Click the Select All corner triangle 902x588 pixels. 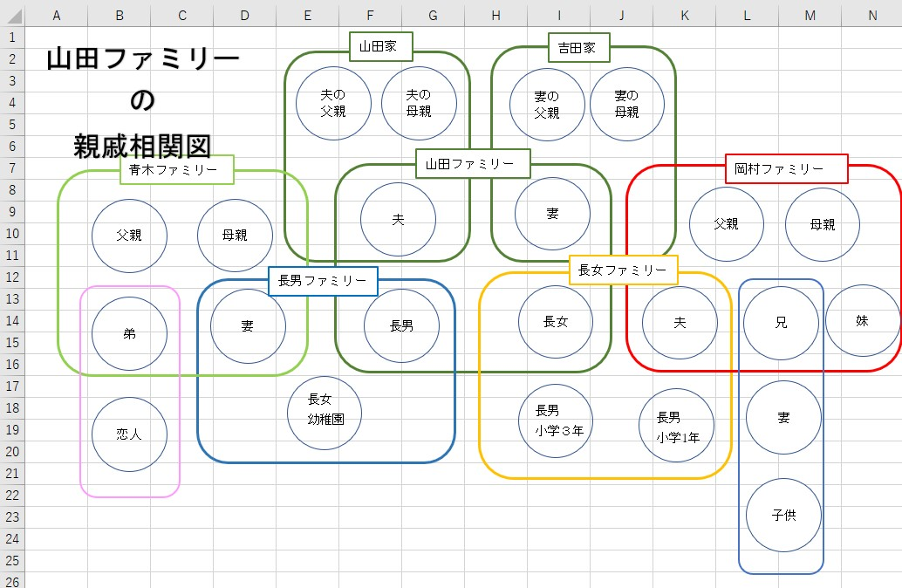click(12, 15)
